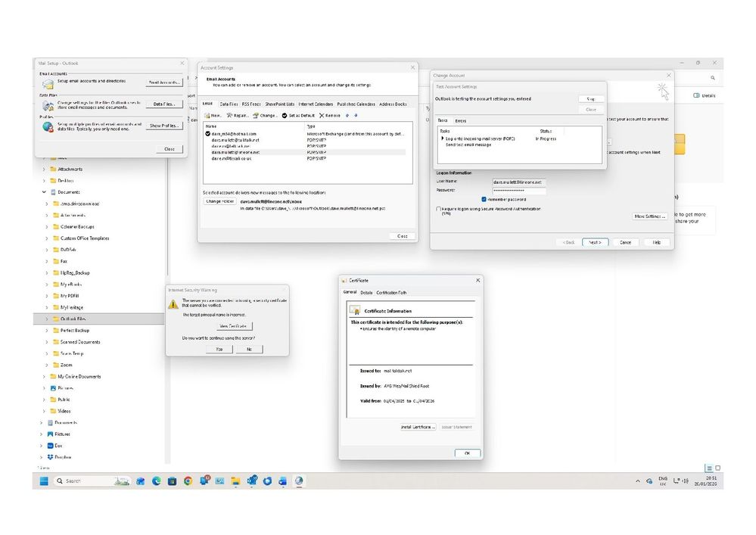Click Repair toolbar icon in Account Settings
Viewport: 756px width, 535px height.
tap(229, 116)
